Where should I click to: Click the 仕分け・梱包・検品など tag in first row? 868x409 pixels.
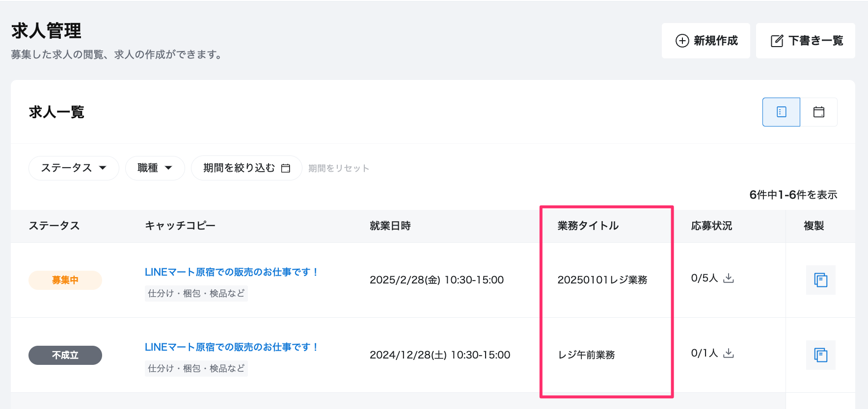196,293
